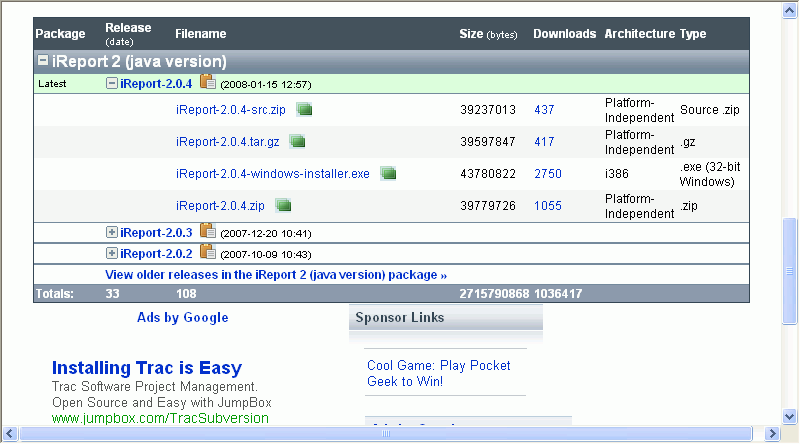
Task: Click release notes icon next to iReport-2.0.4
Action: (208, 82)
